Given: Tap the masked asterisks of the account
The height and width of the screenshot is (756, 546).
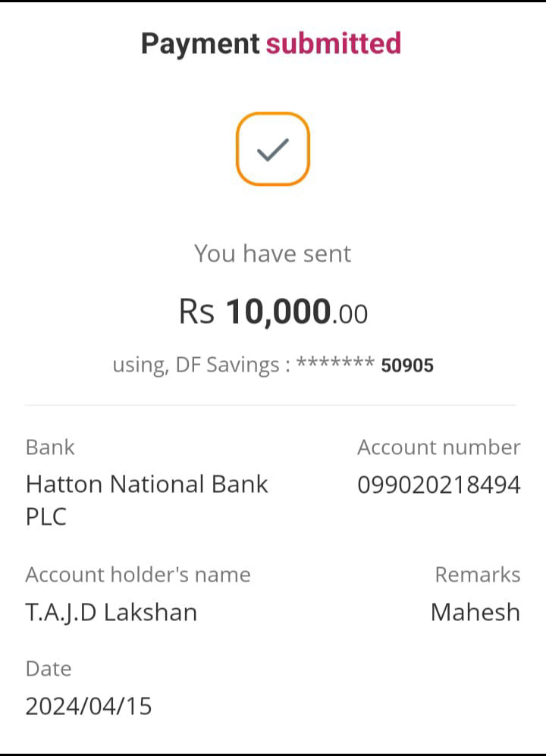Looking at the screenshot, I should 335,365.
